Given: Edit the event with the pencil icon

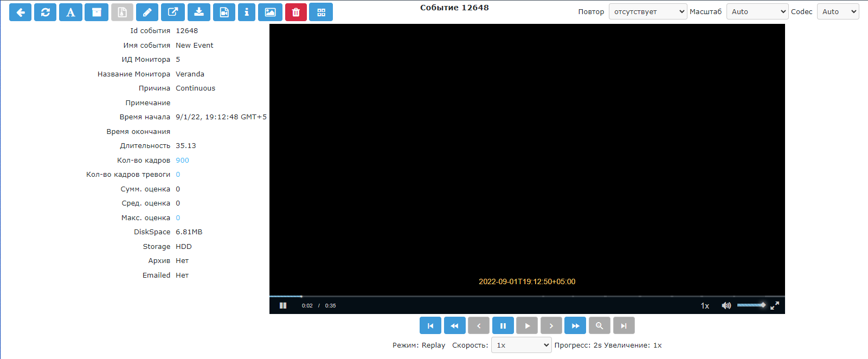Looking at the screenshot, I should pos(147,12).
